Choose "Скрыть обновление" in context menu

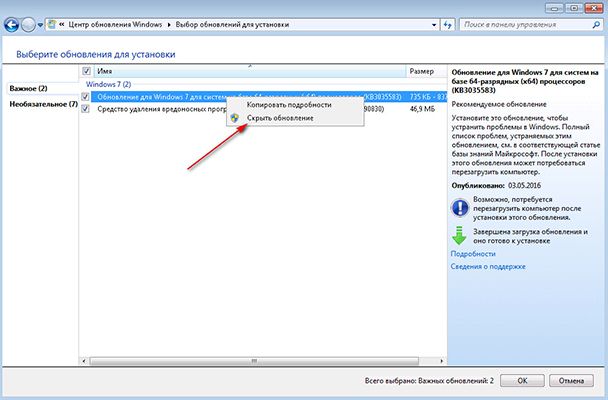click(280, 118)
